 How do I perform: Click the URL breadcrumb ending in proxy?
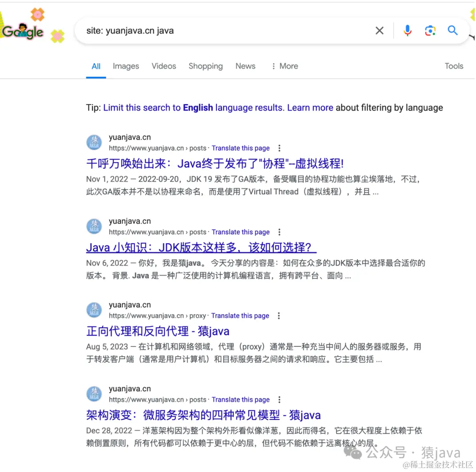tap(157, 316)
